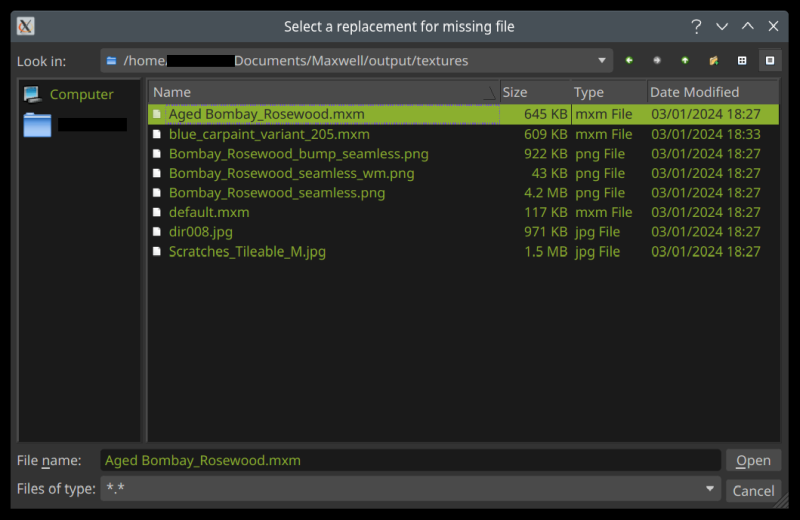Click the greyed-out forward arrow icon
The height and width of the screenshot is (520, 800).
click(x=657, y=61)
